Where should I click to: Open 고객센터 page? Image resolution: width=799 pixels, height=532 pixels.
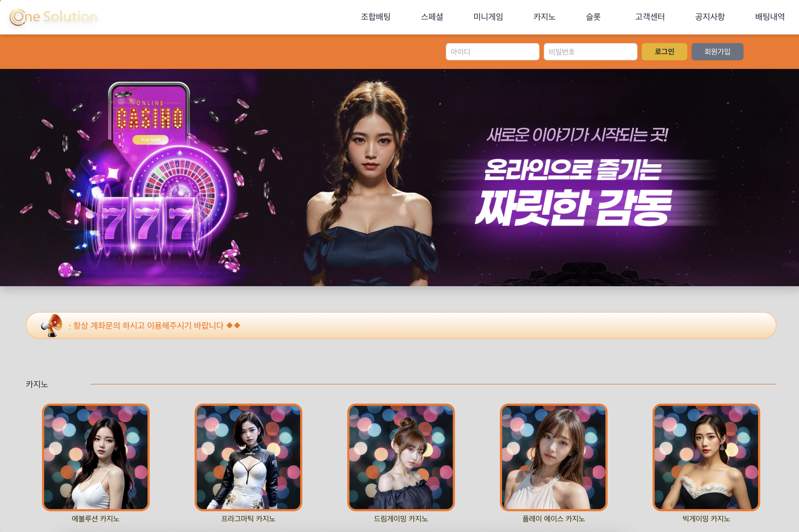point(650,17)
